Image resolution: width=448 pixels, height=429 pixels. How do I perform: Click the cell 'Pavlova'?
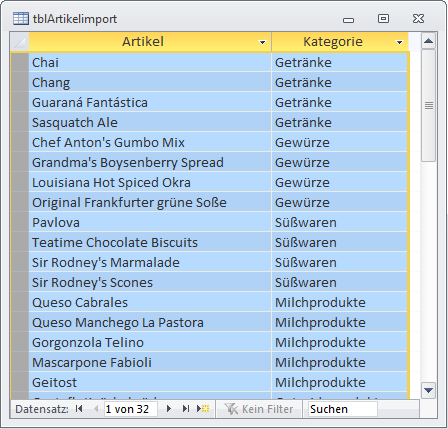[150, 222]
